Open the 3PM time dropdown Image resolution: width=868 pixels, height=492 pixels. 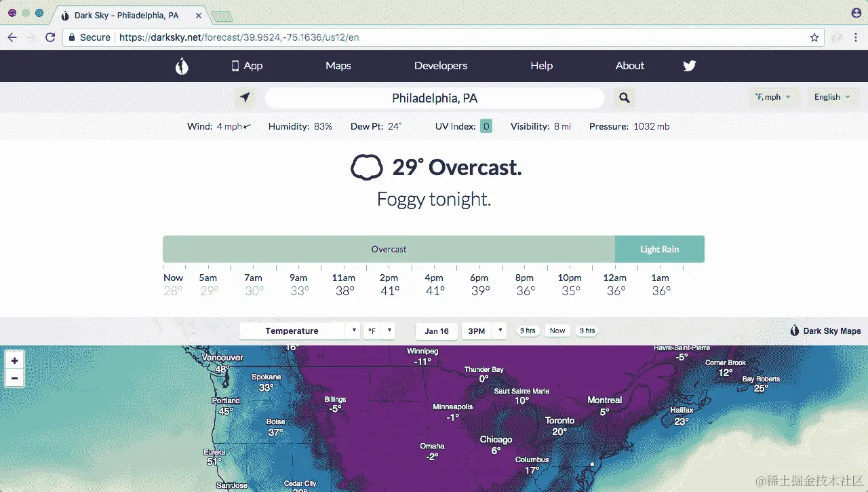click(484, 330)
